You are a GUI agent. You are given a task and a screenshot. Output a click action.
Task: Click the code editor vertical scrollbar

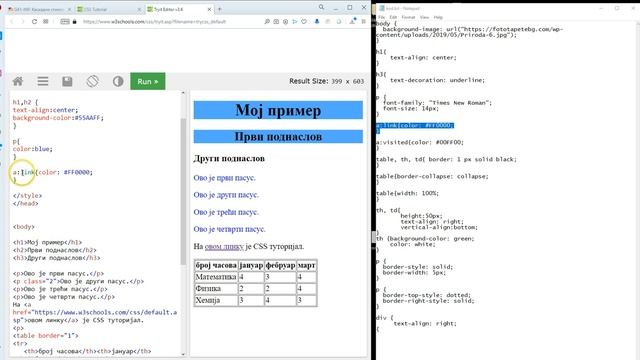183,192
